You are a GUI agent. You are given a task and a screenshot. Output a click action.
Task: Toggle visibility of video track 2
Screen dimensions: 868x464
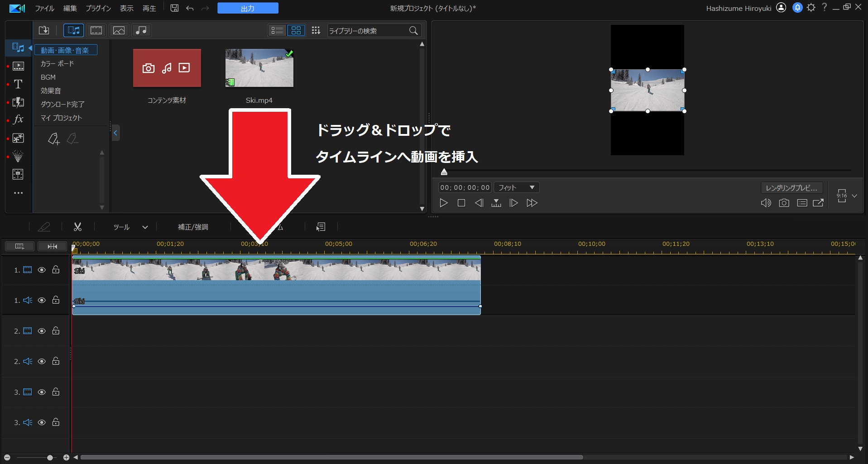point(42,331)
